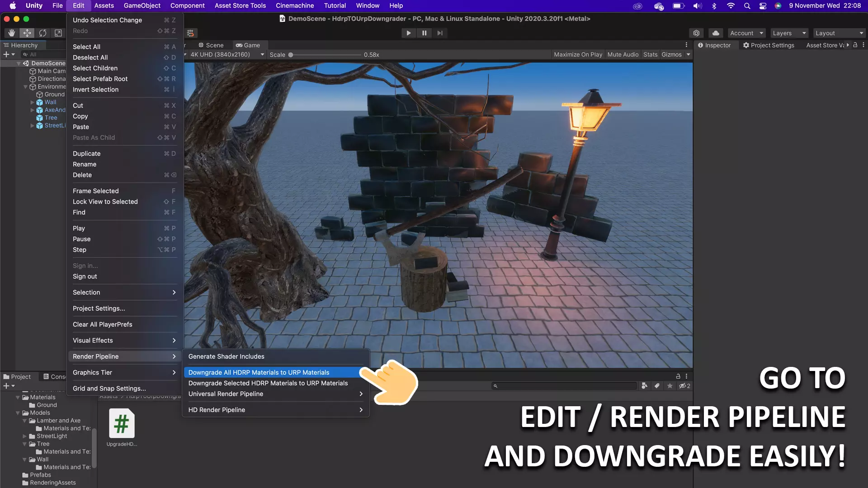Open the Game view three-dot menu
868x488 pixels.
686,45
